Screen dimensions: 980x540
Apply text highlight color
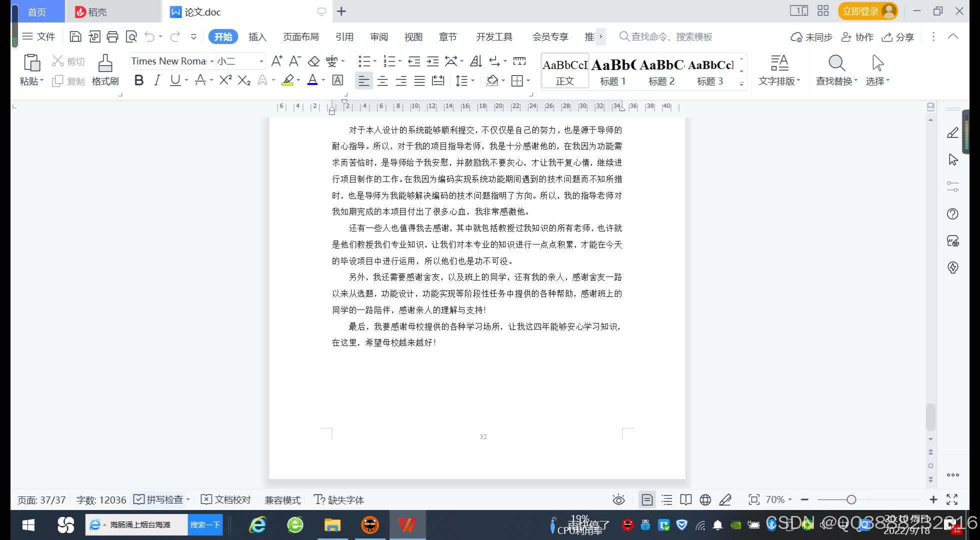[x=287, y=80]
